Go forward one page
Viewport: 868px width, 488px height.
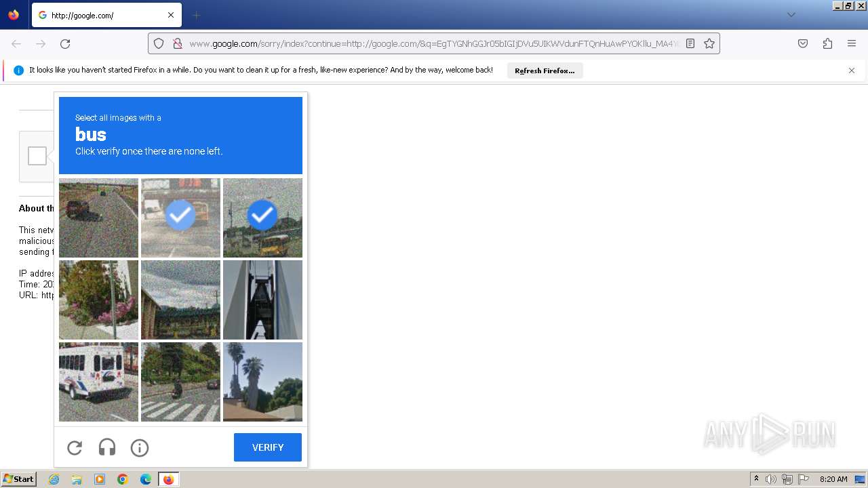tap(41, 43)
